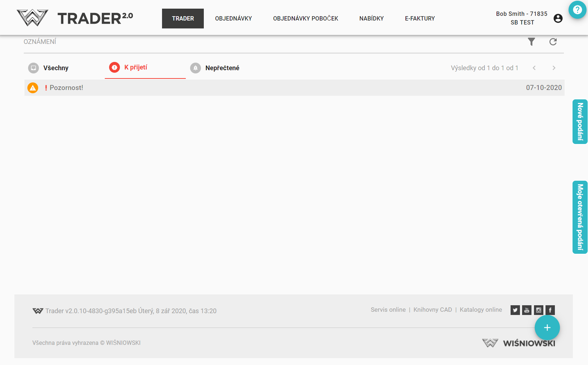Expand the Moje otevřená podání side panel
Viewport: 588px width, 365px height.
tap(580, 217)
